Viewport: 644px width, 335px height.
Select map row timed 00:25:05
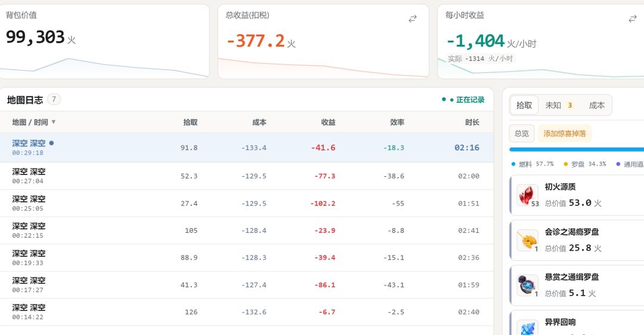pos(246,203)
